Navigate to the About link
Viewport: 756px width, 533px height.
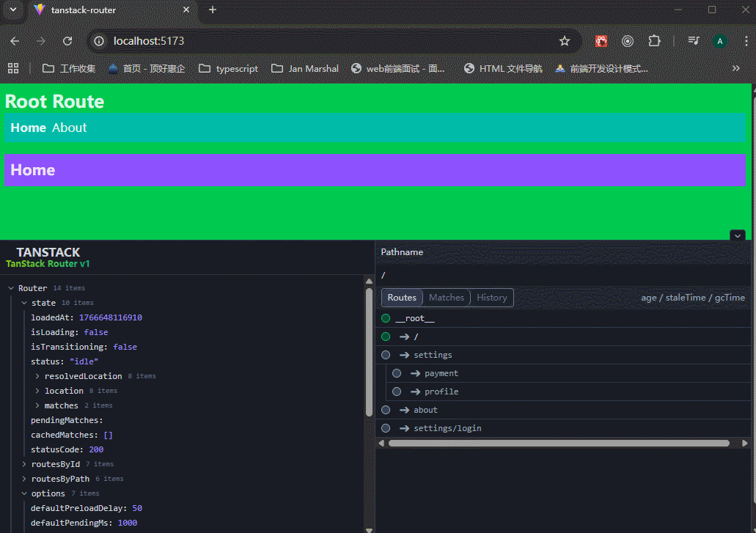pyautogui.click(x=69, y=128)
